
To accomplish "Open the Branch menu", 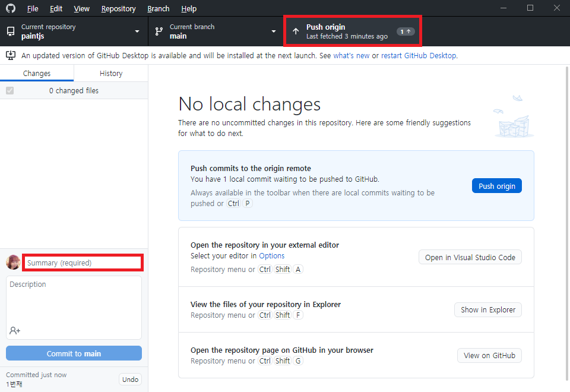I will [158, 8].
